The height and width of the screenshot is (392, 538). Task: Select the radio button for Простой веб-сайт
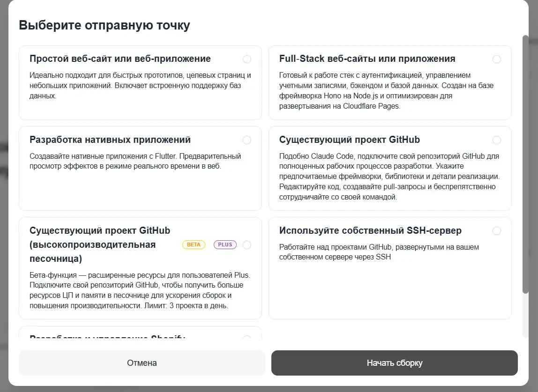point(247,59)
